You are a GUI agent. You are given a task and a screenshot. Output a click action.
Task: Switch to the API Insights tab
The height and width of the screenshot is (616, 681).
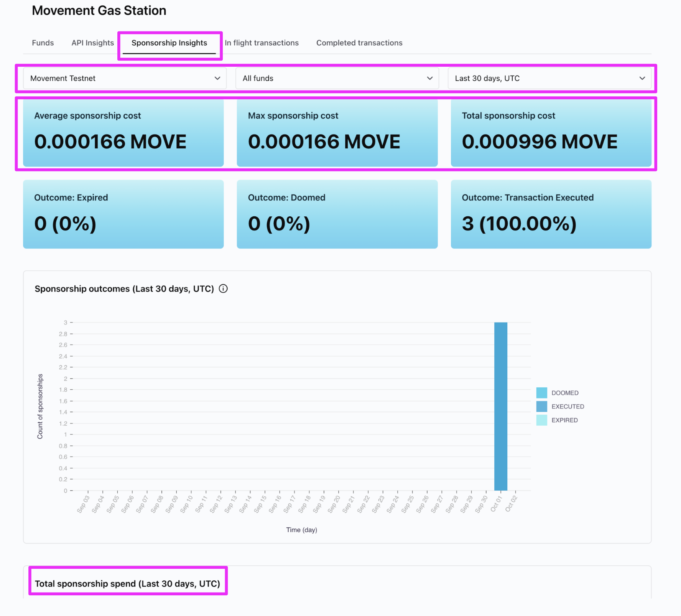pyautogui.click(x=93, y=43)
